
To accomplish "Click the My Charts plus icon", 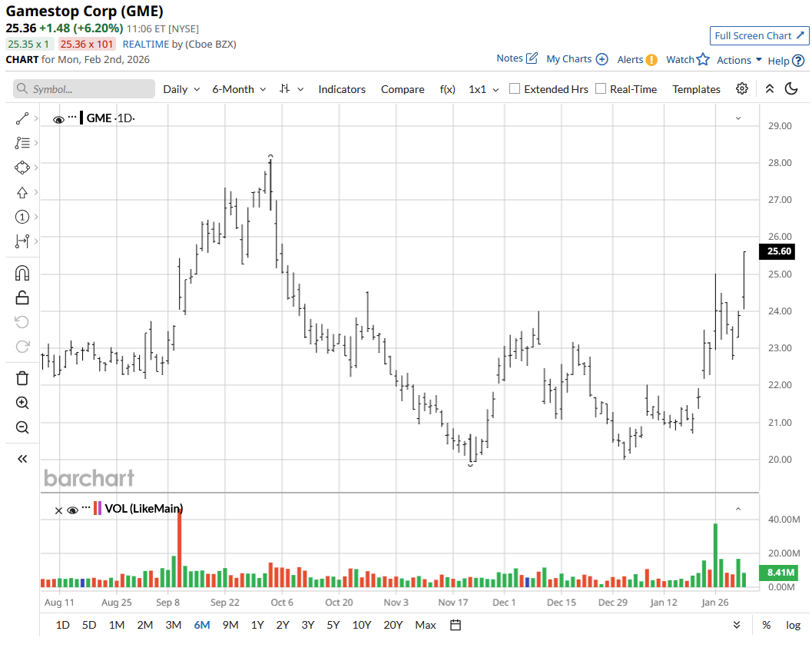I will point(602,59).
